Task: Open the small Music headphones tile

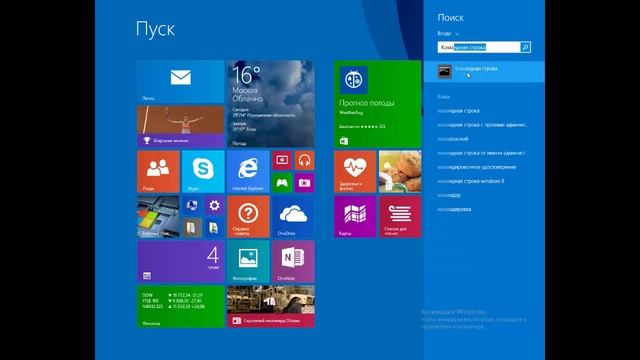Action: 304,160
